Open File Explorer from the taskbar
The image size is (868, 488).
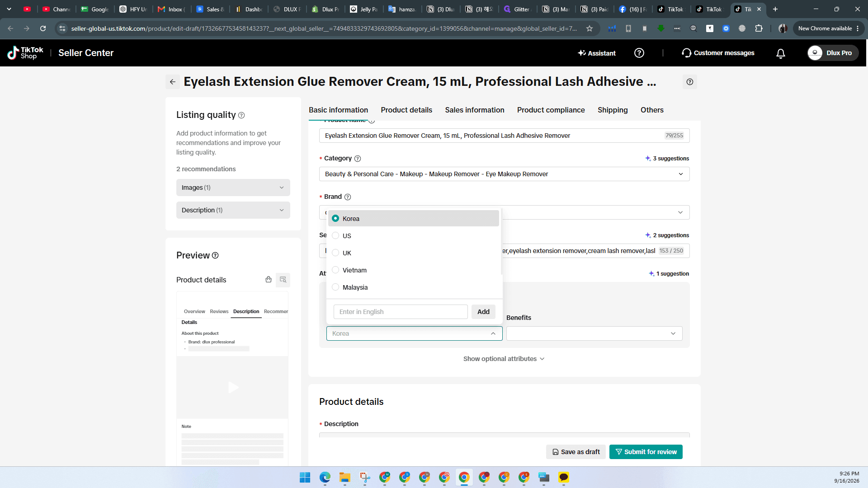tap(345, 477)
